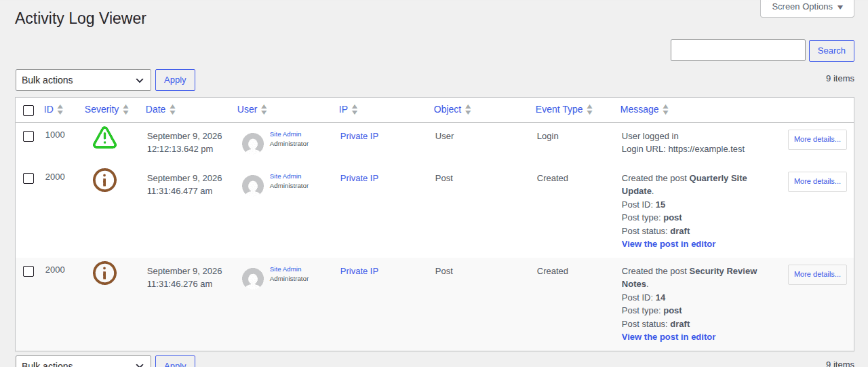Click sort arrows next to Severity column
Image resolution: width=868 pixels, height=367 pixels.
point(125,109)
